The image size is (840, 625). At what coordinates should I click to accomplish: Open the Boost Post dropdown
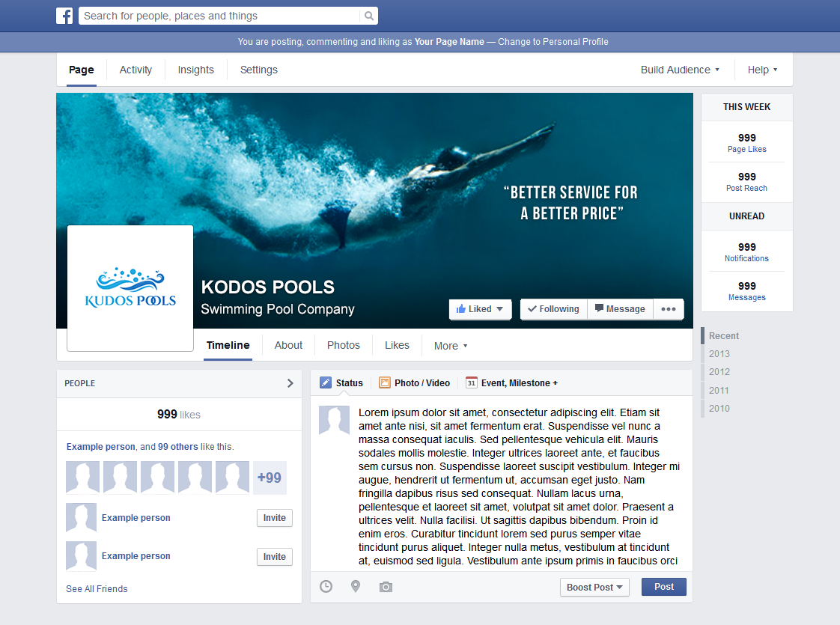point(594,587)
